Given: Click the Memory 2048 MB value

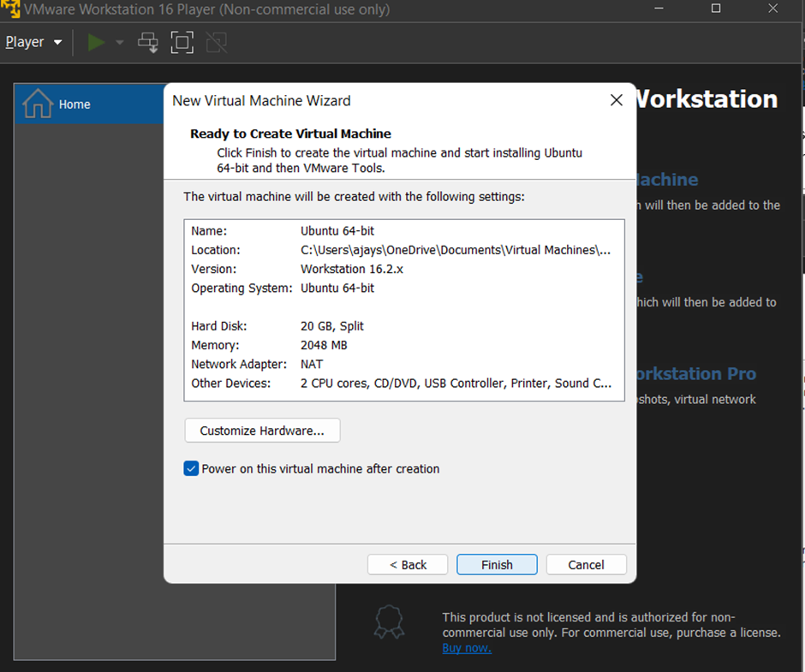Looking at the screenshot, I should pos(324,345).
